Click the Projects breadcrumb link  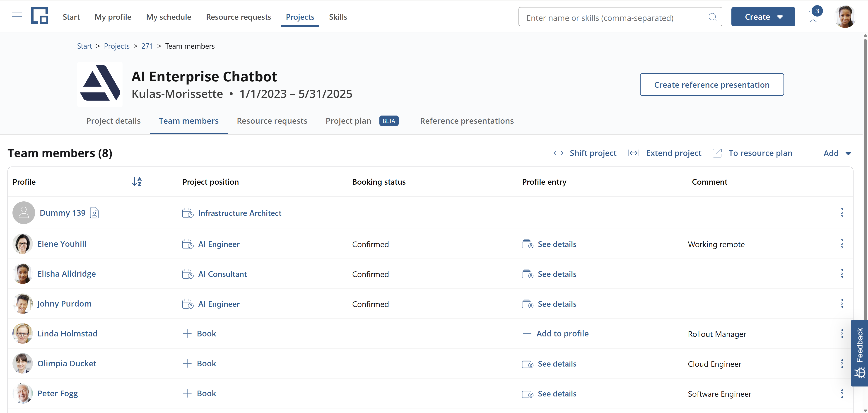click(117, 46)
